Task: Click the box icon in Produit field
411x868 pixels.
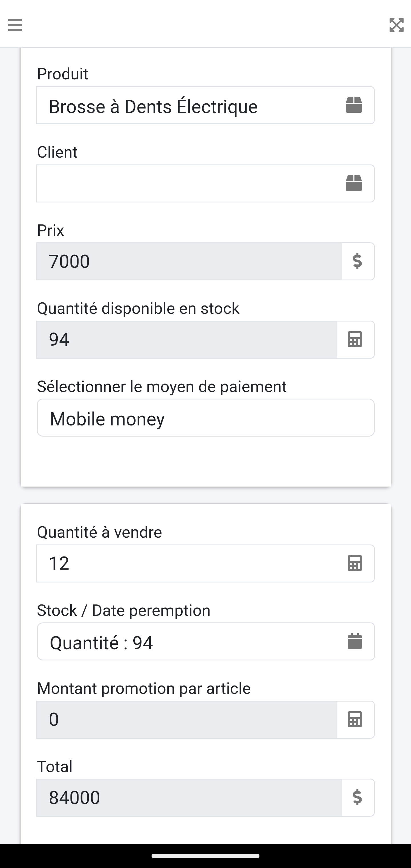Action: (x=354, y=105)
